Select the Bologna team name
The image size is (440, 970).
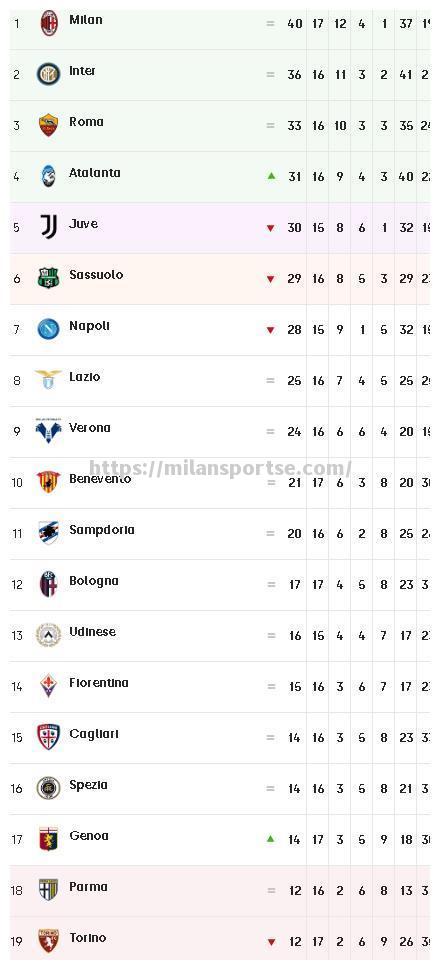93,581
